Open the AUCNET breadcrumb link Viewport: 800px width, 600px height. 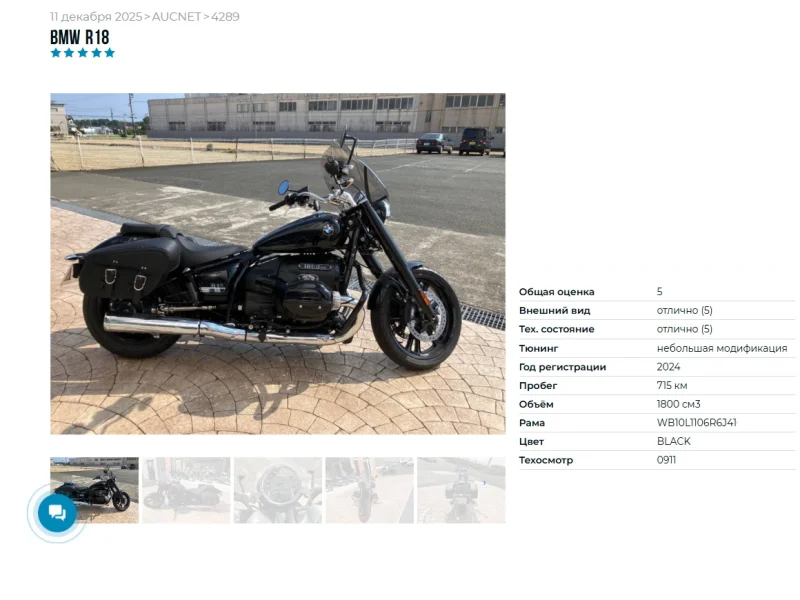pos(177,17)
